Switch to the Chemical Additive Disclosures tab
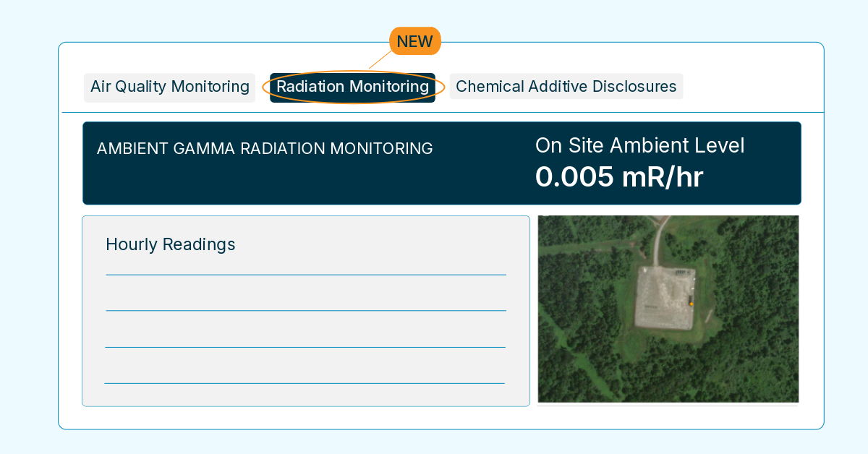This screenshot has width=868, height=454. [566, 87]
